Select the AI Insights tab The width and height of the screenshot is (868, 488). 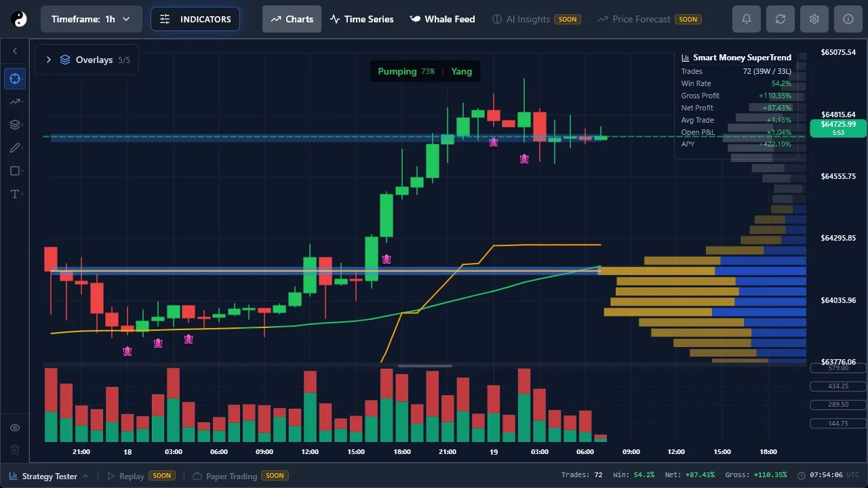pos(536,19)
